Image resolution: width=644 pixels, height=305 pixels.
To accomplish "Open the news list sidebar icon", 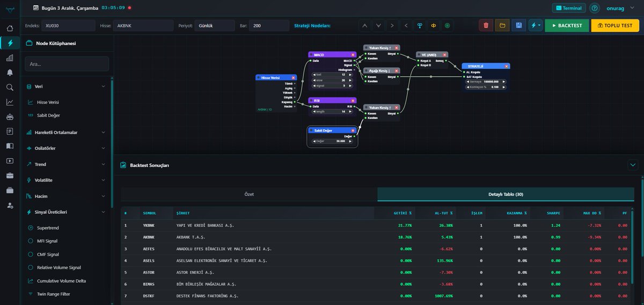I will tap(10, 131).
